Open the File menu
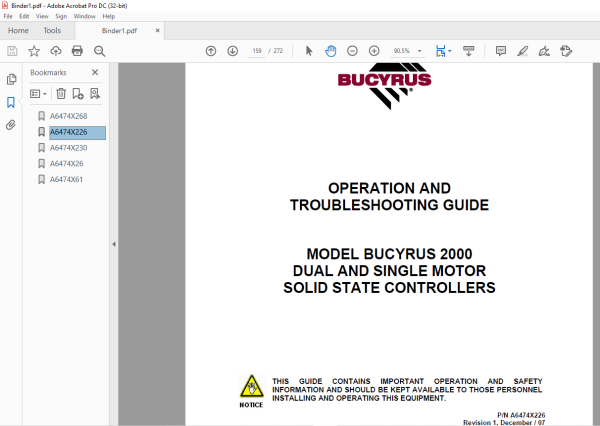The width and height of the screenshot is (600, 426). coord(8,16)
